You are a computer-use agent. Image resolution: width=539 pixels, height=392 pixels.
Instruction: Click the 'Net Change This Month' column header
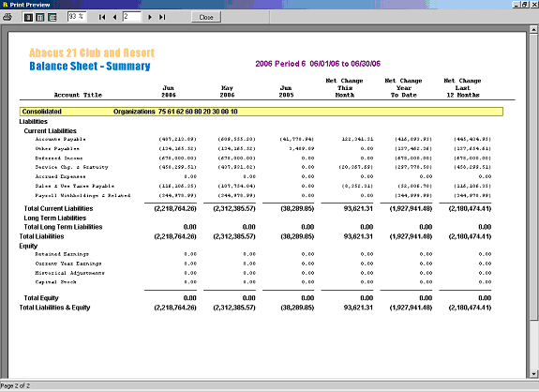click(344, 88)
